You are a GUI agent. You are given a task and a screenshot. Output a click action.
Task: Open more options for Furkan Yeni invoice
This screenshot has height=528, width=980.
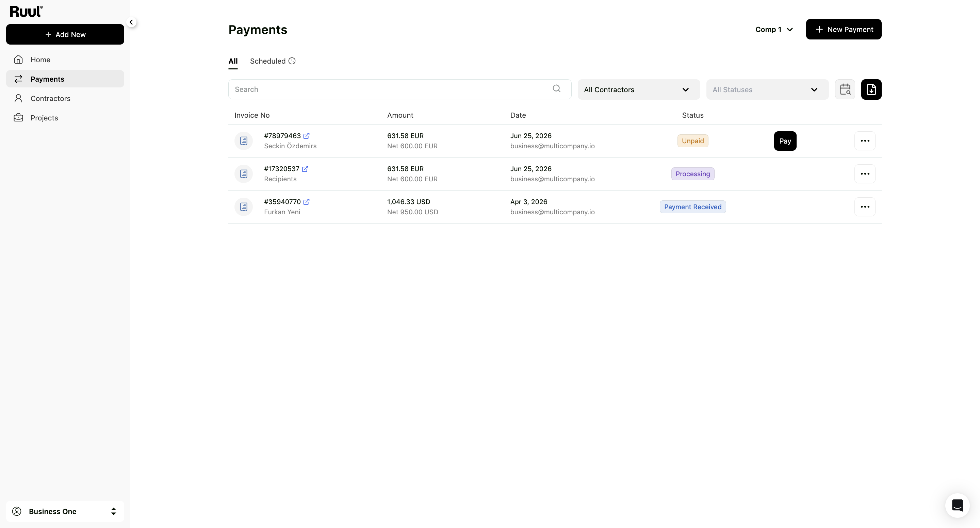click(x=865, y=207)
